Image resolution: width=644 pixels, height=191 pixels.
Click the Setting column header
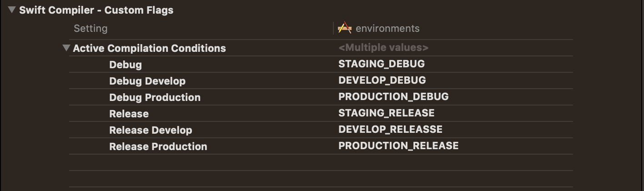click(x=91, y=28)
